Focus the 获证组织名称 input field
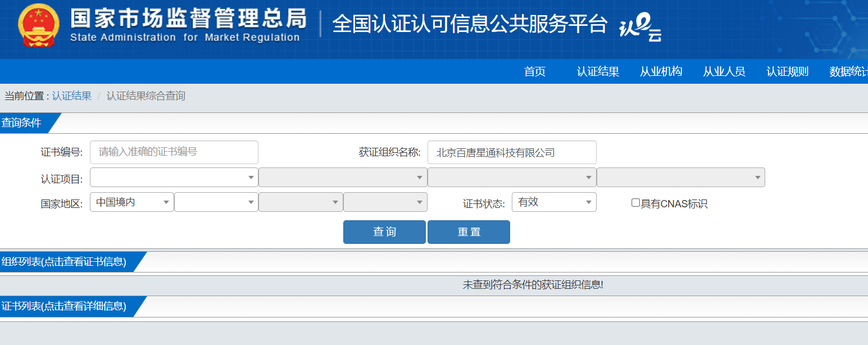868x345 pixels. [x=512, y=152]
